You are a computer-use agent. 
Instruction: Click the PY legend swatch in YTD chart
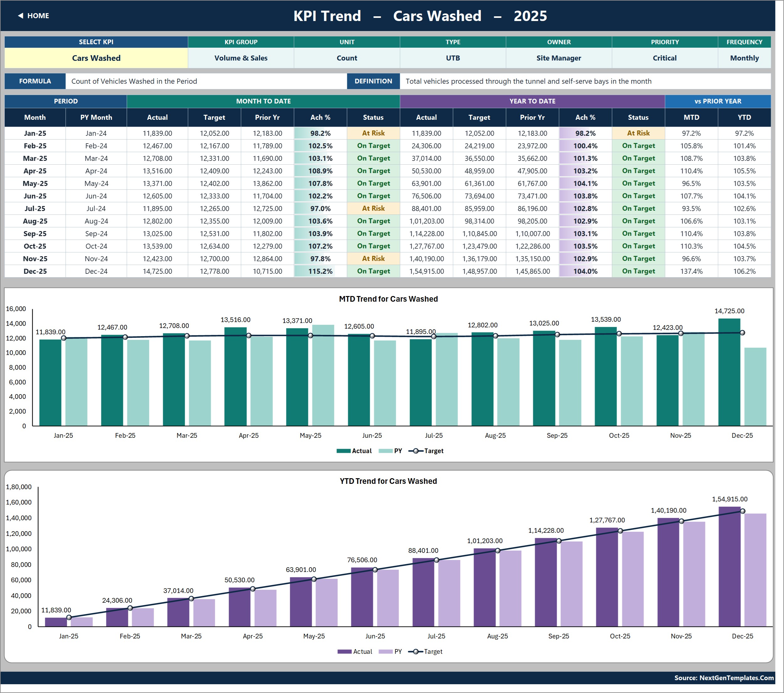coord(385,652)
